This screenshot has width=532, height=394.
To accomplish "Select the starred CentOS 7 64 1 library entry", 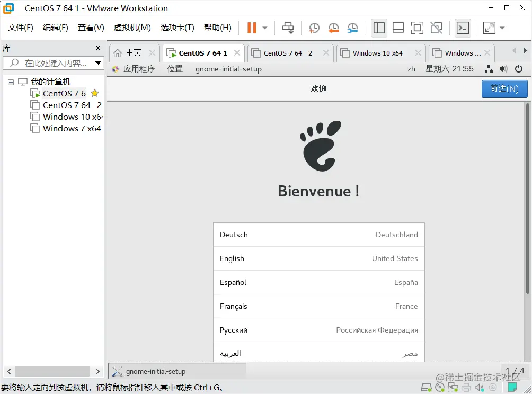I will [64, 93].
